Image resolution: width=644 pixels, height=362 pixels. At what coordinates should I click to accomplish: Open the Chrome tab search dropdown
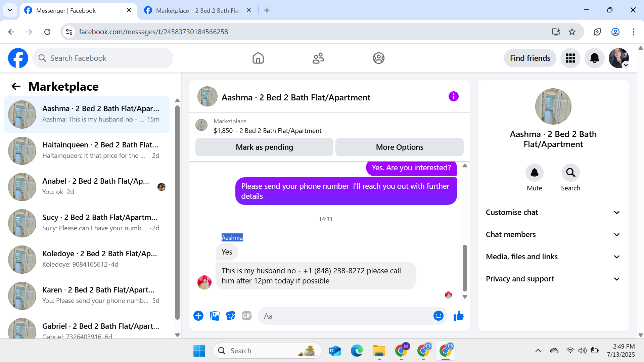click(10, 10)
